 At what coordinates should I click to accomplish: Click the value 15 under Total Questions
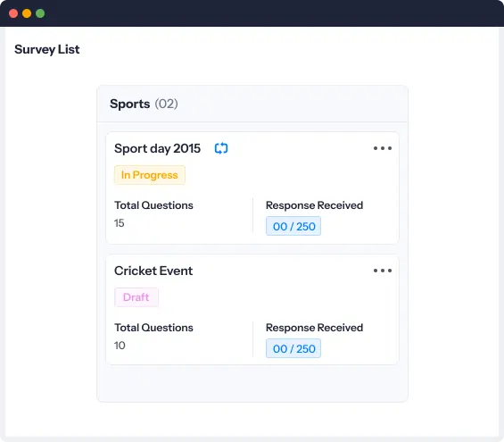click(x=120, y=223)
